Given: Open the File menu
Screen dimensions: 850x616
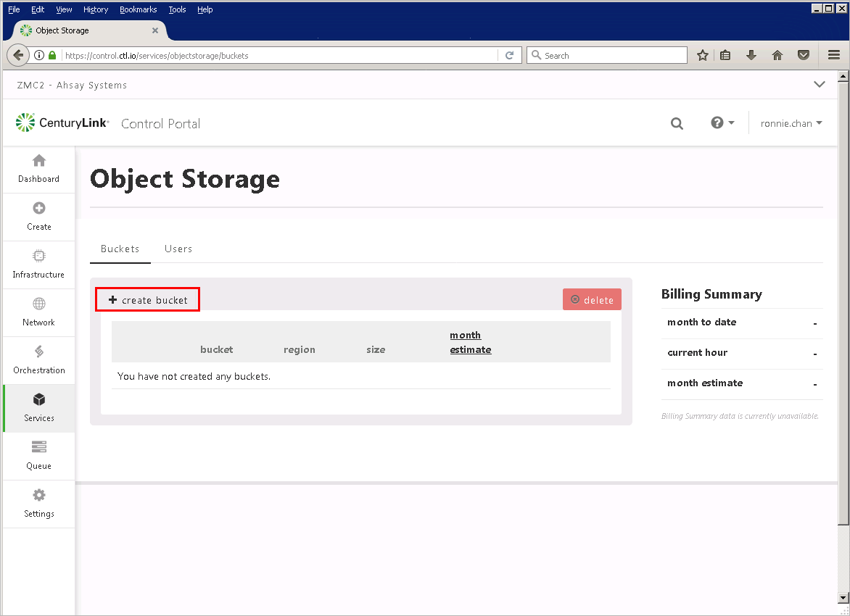Looking at the screenshot, I should (14, 9).
